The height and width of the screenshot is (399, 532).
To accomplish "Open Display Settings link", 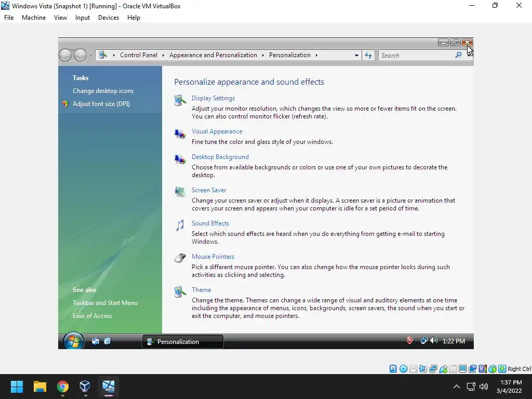I will (x=213, y=98).
